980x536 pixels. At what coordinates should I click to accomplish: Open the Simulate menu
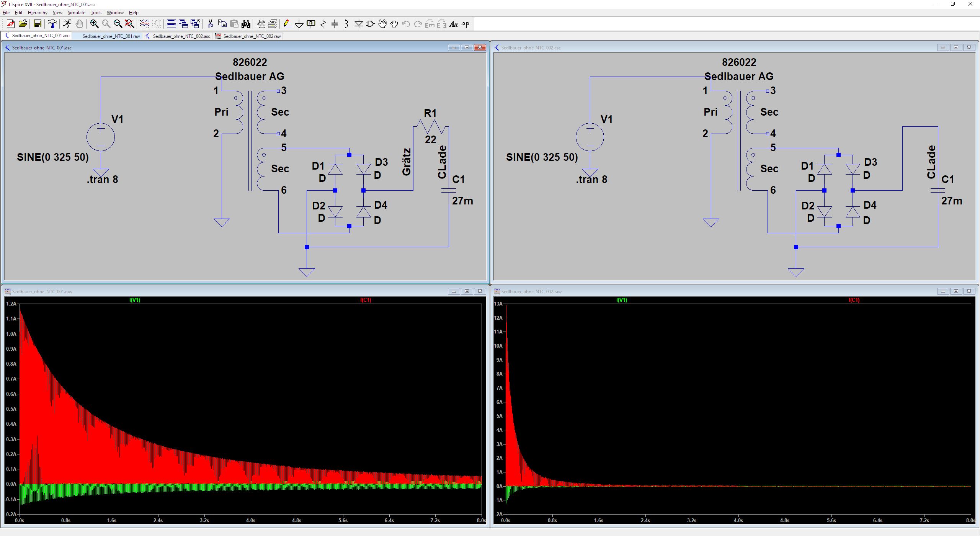point(77,13)
